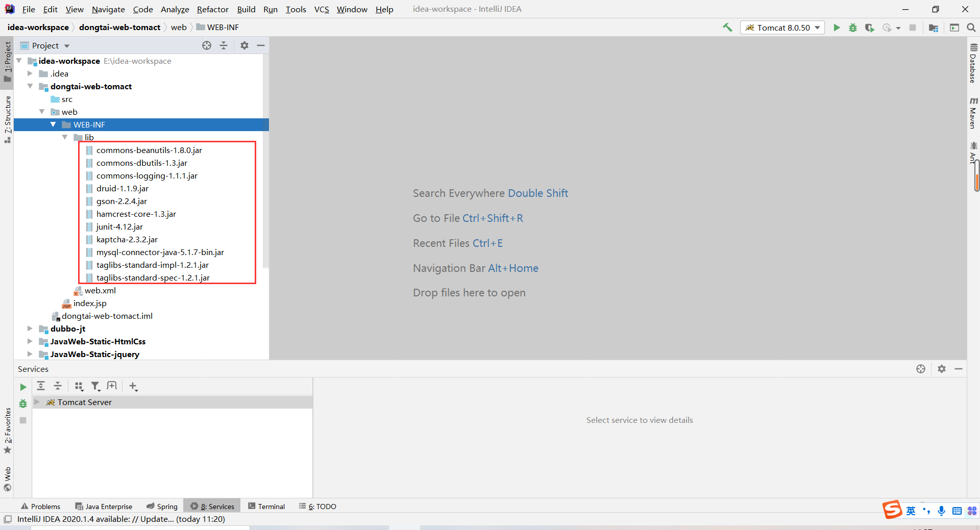
Task: Open the profiler run dropdown icon
Action: [x=891, y=28]
